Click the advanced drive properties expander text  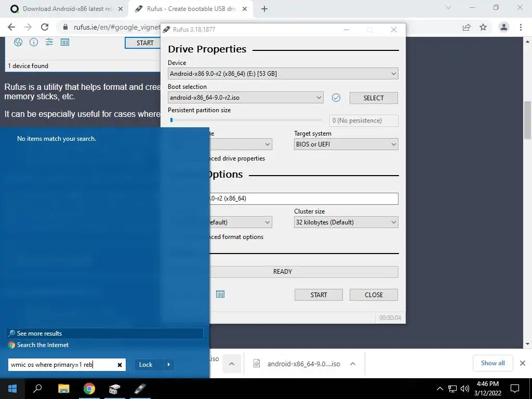[237, 158]
